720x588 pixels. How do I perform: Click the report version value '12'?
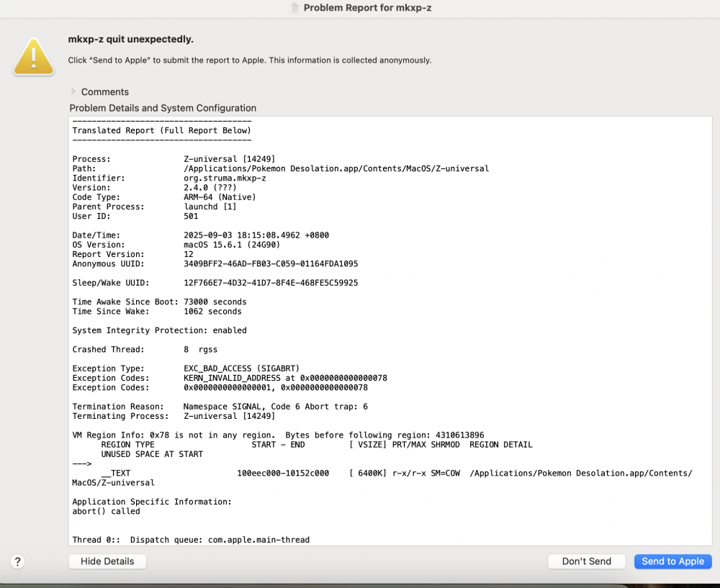pos(189,254)
